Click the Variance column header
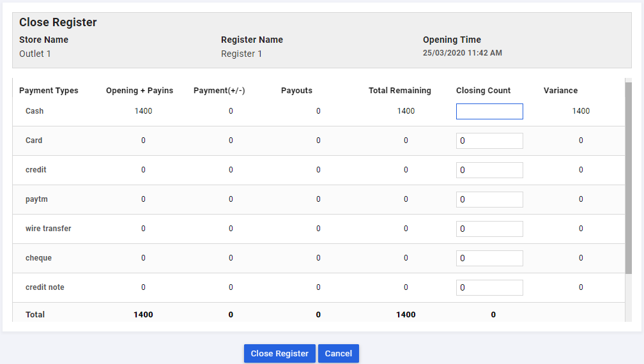Screen dimensions: 644x364 [x=561, y=90]
